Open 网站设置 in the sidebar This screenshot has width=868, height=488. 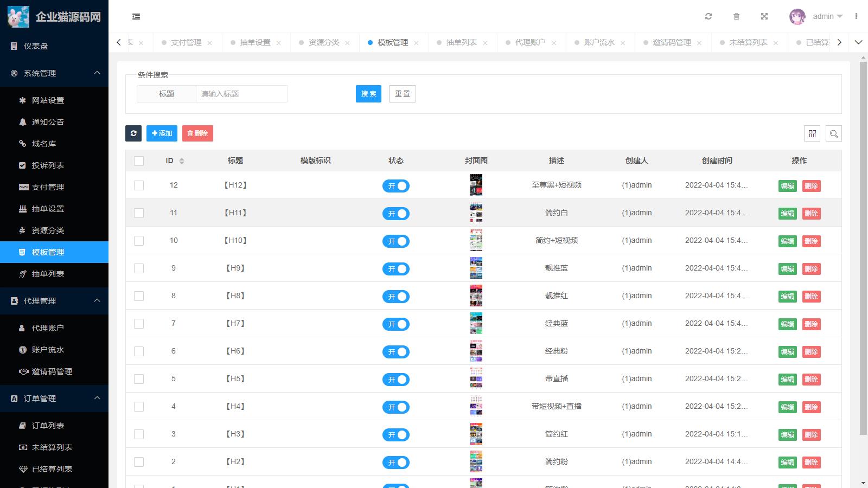point(48,100)
